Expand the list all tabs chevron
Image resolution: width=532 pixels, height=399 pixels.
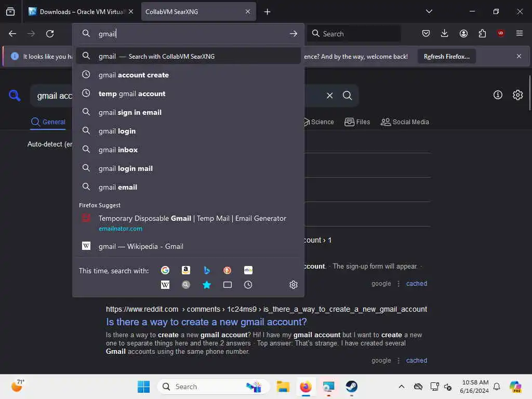tap(429, 11)
